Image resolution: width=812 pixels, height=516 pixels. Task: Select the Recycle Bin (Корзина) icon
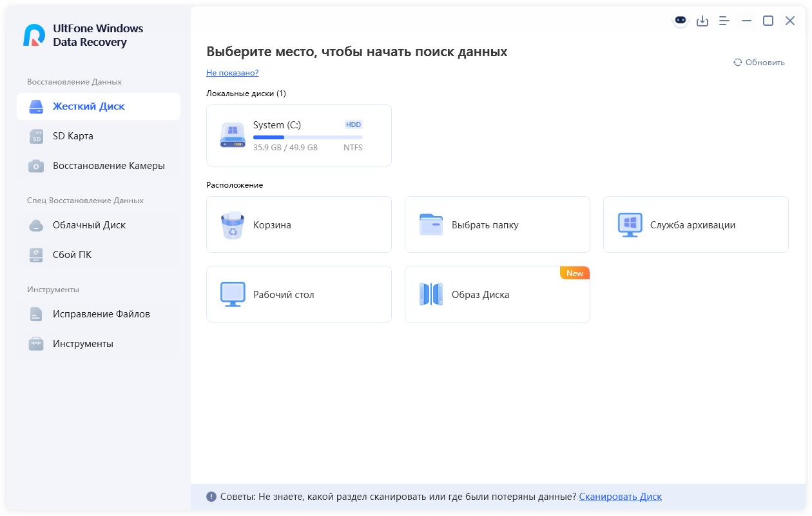(233, 225)
